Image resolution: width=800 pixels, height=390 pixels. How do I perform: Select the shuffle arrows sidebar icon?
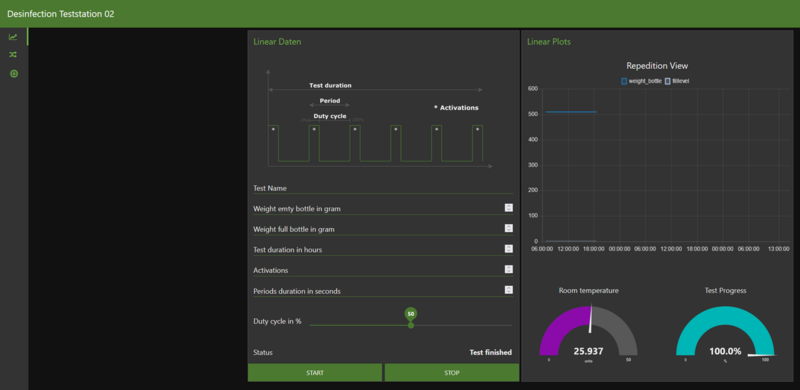click(13, 55)
